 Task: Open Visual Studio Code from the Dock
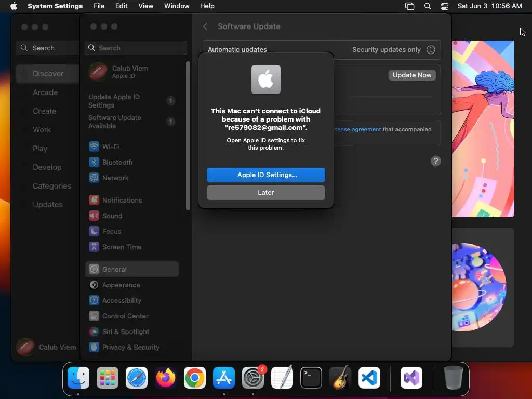369,378
